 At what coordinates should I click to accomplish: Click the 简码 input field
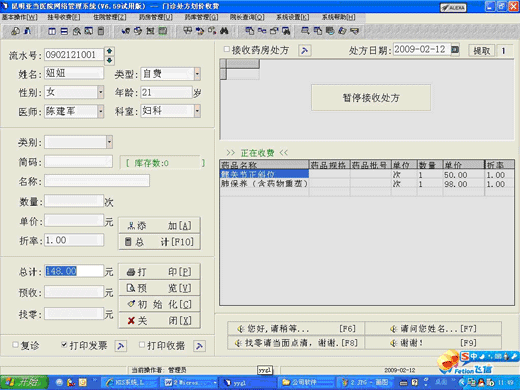pos(78,162)
